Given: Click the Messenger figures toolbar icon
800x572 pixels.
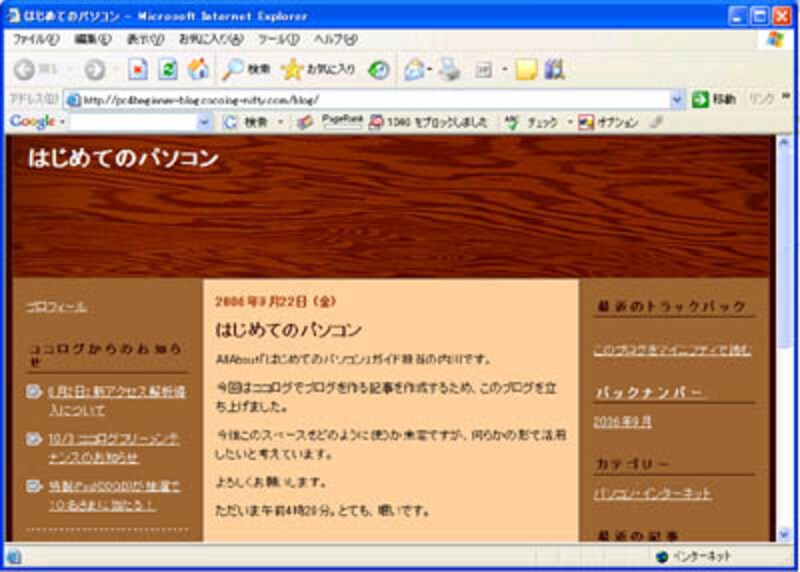Looking at the screenshot, I should click(x=555, y=69).
